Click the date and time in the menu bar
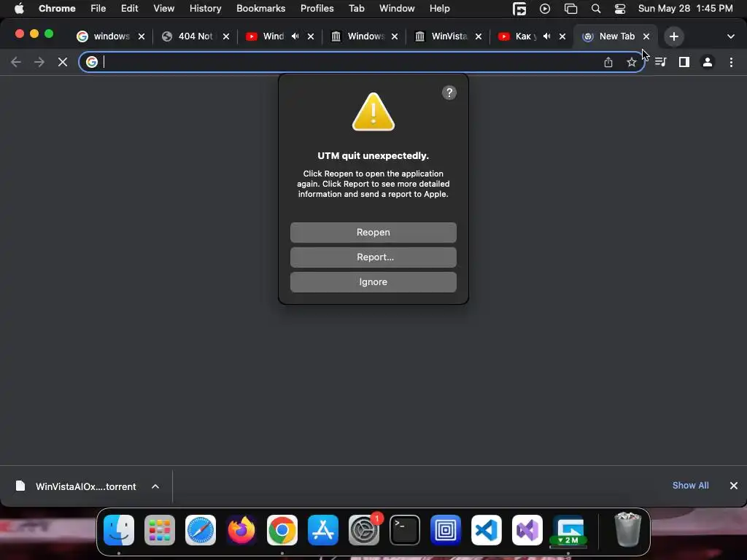This screenshot has width=747, height=560. 685,9
